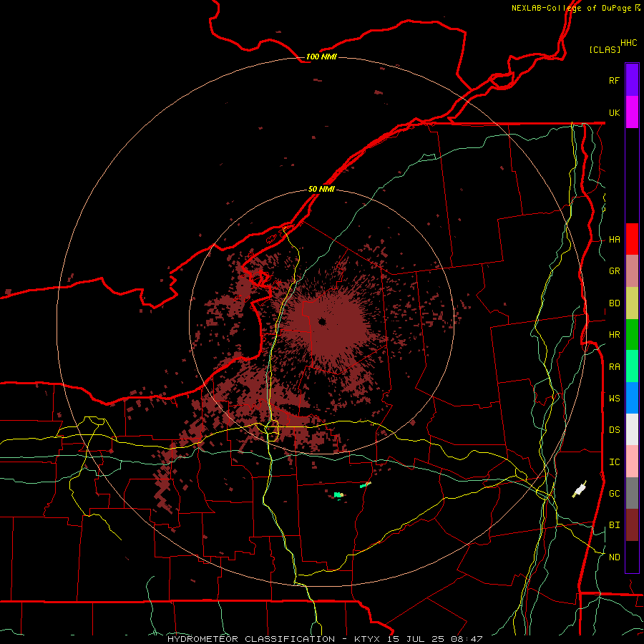The height and width of the screenshot is (644, 644).
Task: Click the 100 NMI range ring label
Action: pyautogui.click(x=321, y=57)
